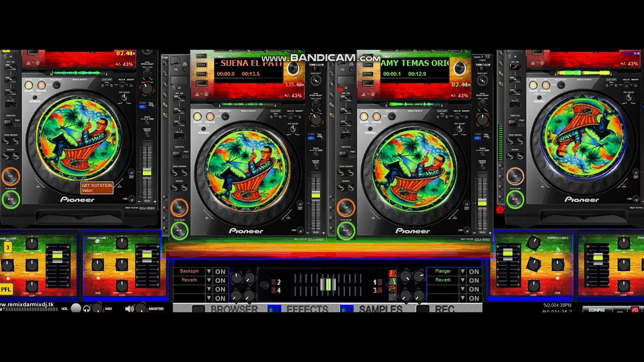
Task: Open fourth right effect slot dropdown arrow
Action: [462, 298]
